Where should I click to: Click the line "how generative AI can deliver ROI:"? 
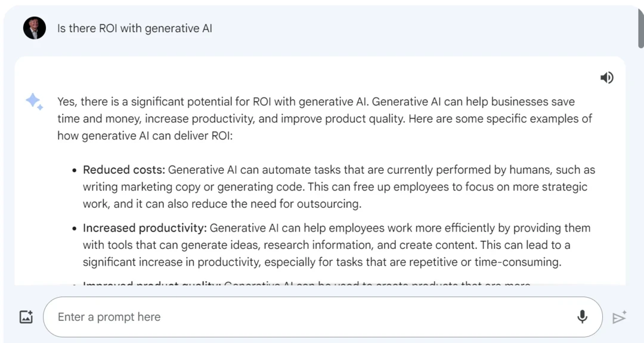[145, 136]
